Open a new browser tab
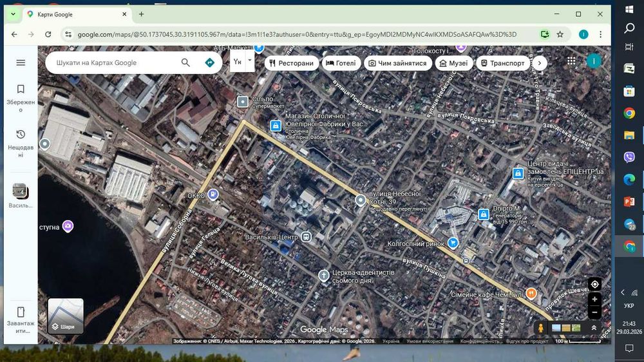This screenshot has width=644, height=362. 141,14
